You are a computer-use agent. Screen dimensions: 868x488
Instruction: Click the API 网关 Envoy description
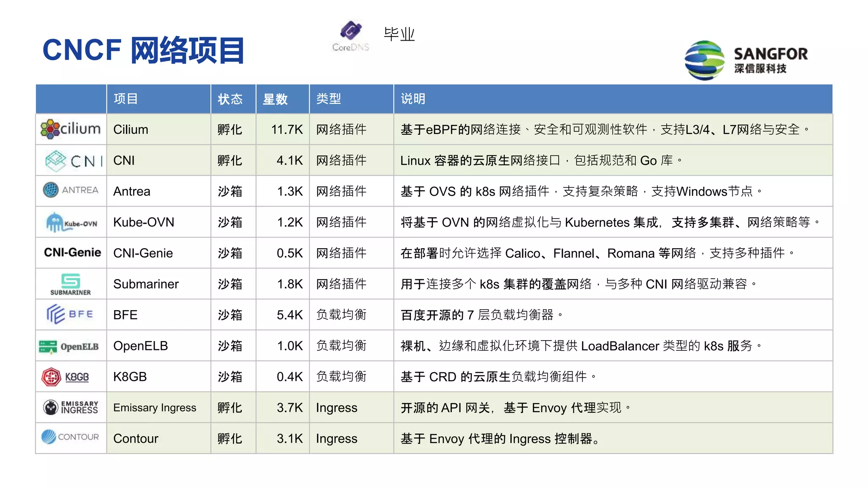pyautogui.click(x=516, y=408)
